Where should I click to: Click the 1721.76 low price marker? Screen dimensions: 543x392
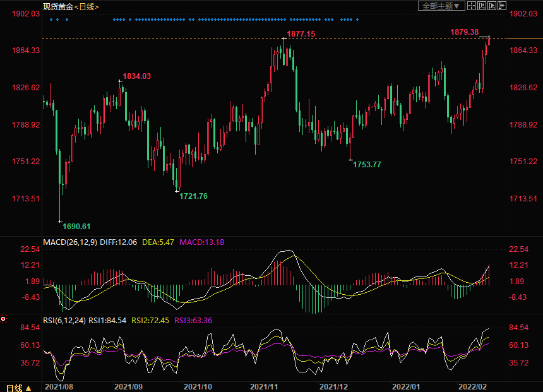click(x=193, y=196)
